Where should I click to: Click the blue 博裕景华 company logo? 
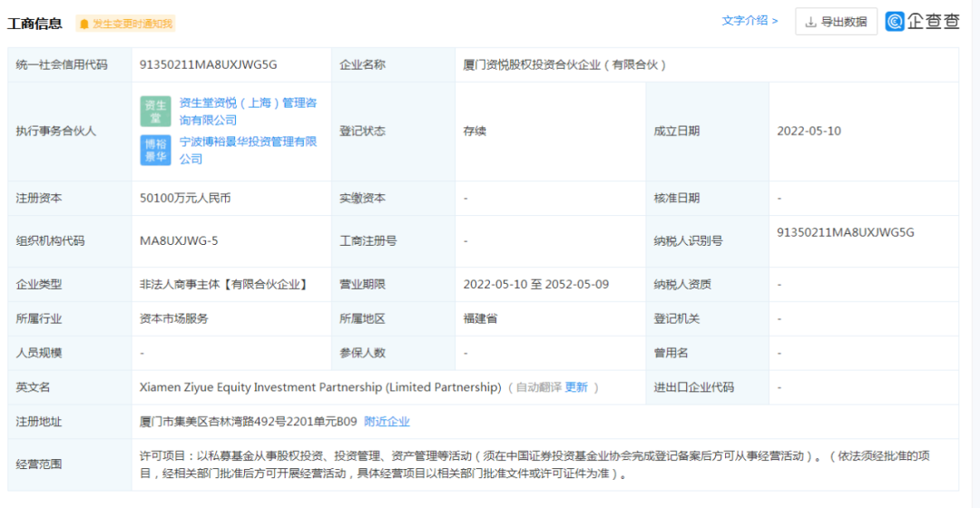(x=156, y=151)
